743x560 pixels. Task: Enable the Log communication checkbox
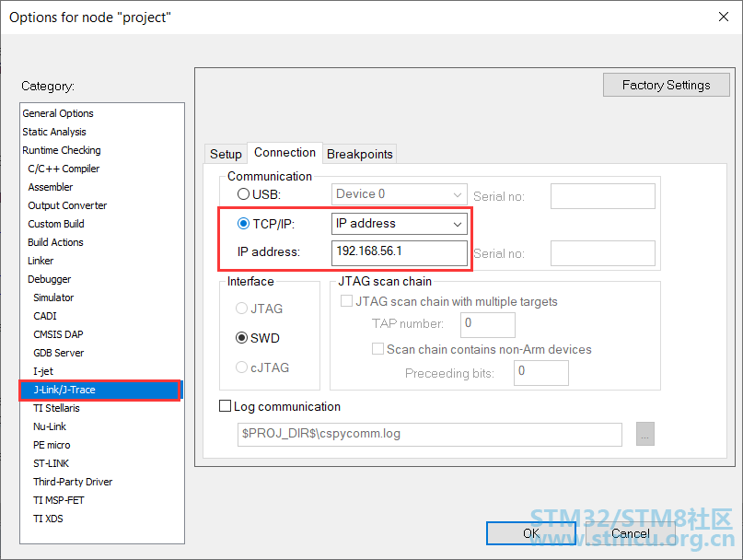225,406
